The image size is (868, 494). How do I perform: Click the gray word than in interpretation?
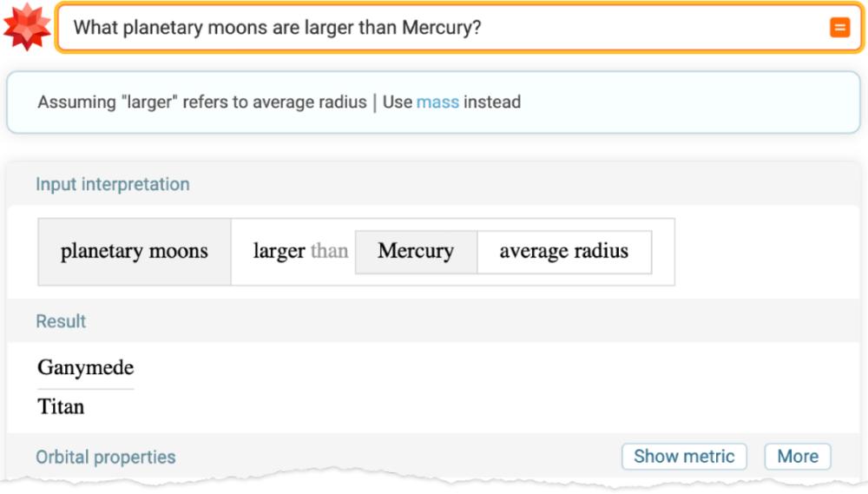click(x=329, y=252)
